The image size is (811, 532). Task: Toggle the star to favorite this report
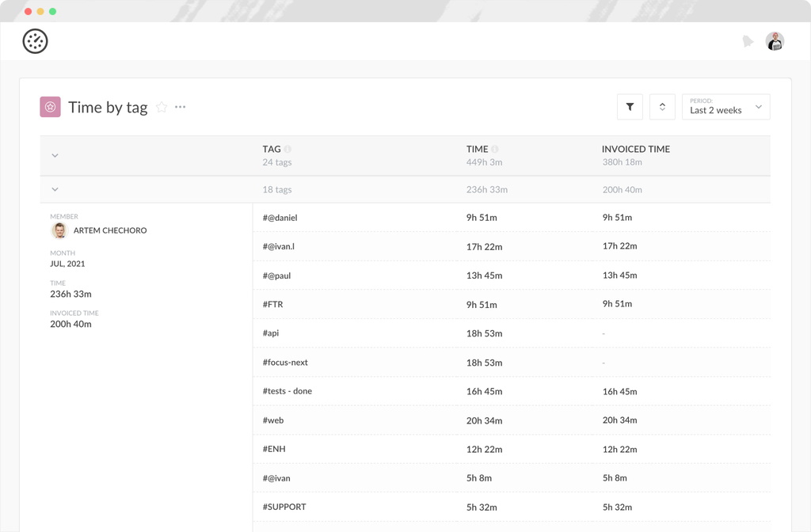pyautogui.click(x=161, y=107)
